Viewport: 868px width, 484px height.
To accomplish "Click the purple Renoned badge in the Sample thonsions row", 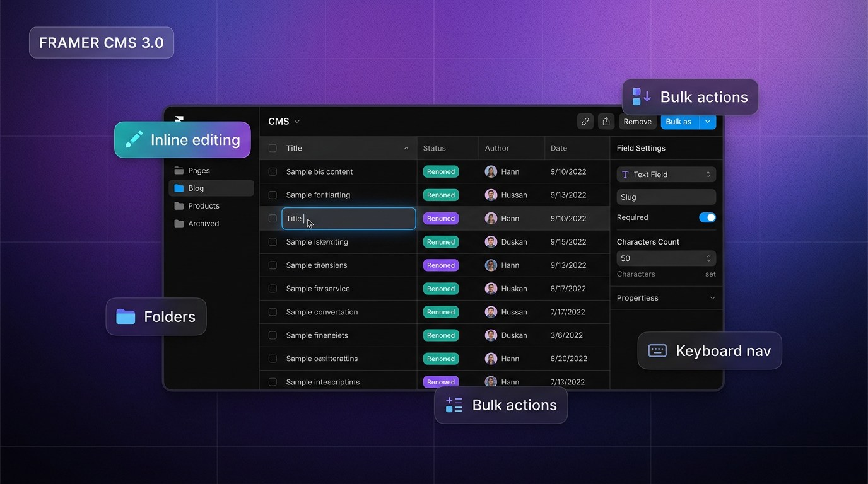I will (441, 265).
